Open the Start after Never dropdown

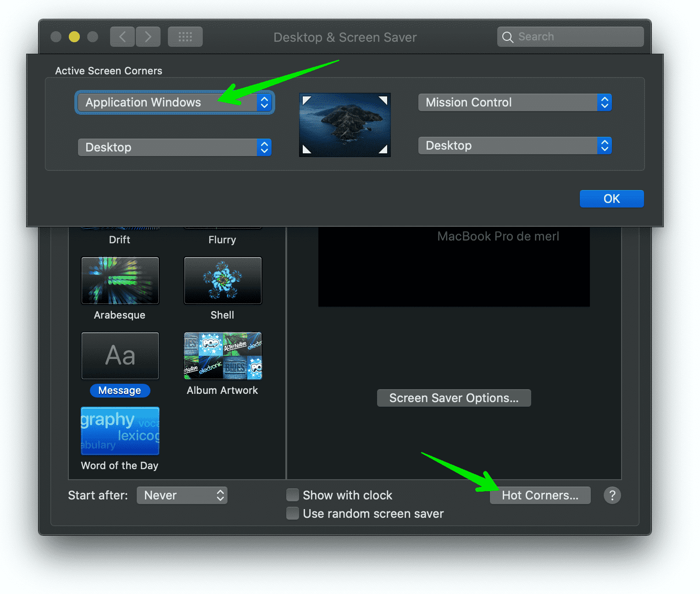(182, 495)
